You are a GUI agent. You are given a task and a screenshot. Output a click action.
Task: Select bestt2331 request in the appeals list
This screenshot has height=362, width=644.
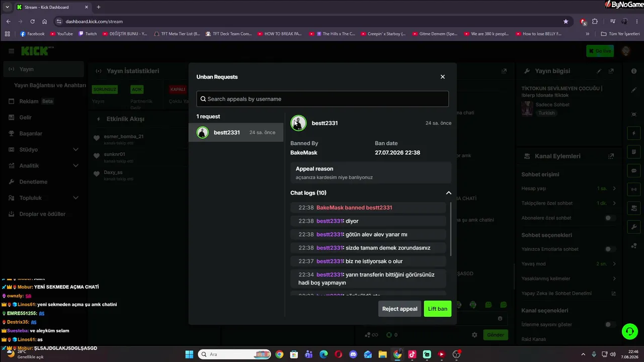(x=236, y=133)
